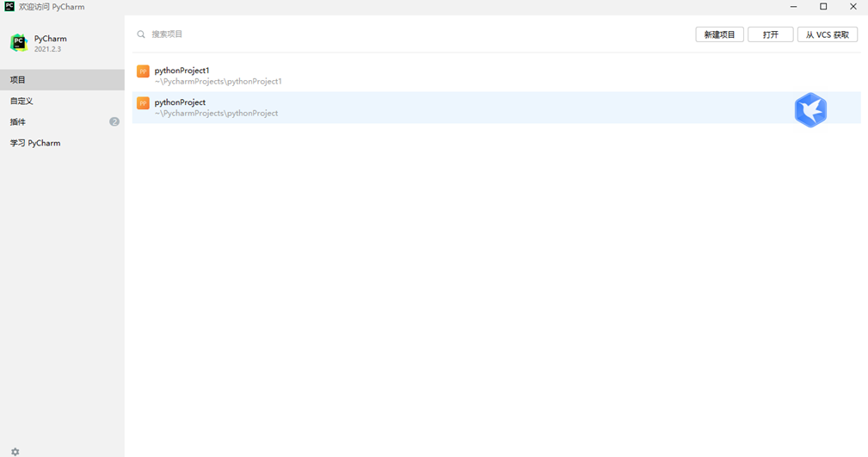Image resolution: width=868 pixels, height=457 pixels.
Task: Focus the 搜索项目 search field
Action: (x=409, y=34)
